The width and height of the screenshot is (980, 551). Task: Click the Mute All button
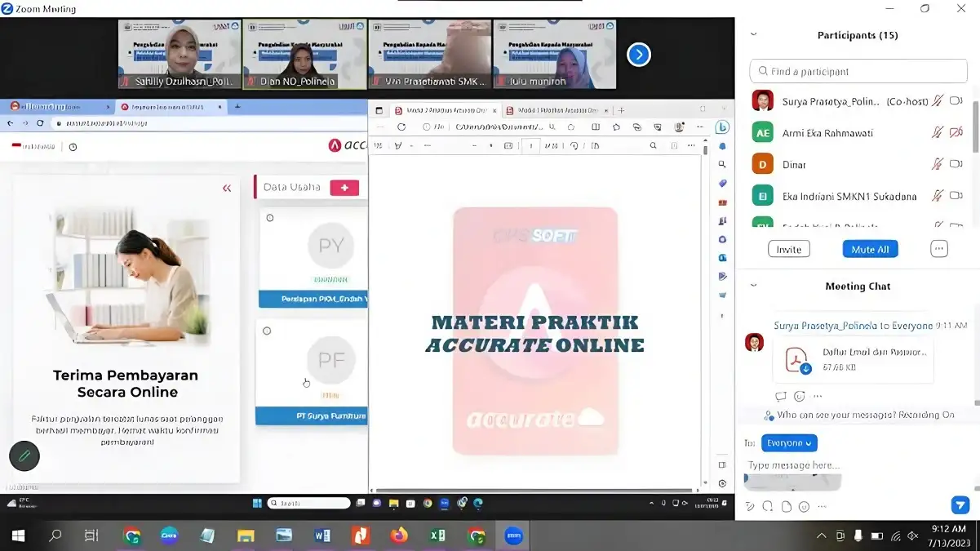(870, 249)
